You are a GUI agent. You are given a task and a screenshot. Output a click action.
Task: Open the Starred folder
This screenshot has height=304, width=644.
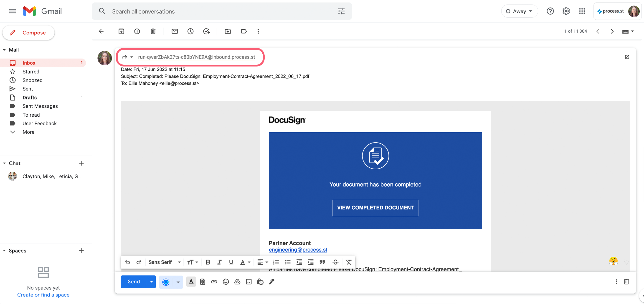click(x=43, y=72)
